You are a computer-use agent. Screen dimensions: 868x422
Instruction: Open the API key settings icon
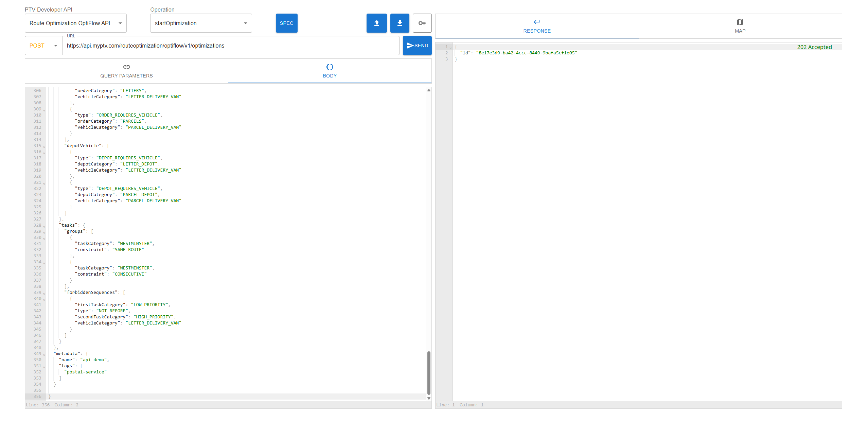click(422, 23)
